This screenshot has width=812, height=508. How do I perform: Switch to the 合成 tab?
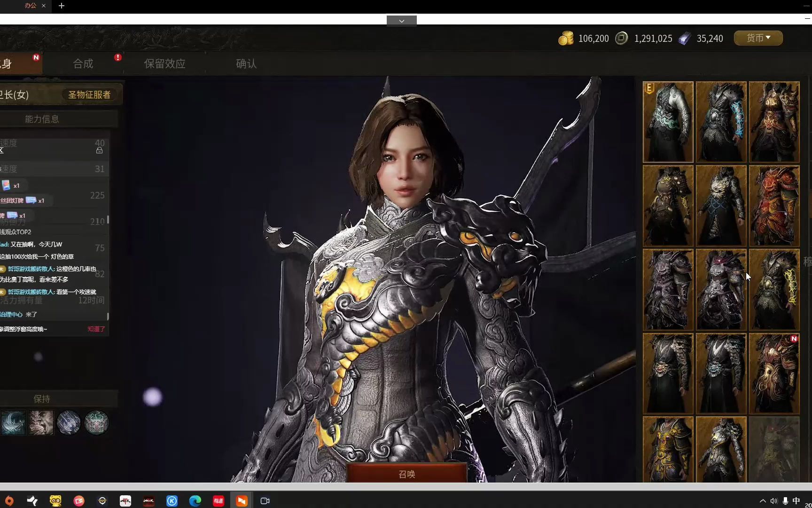[x=83, y=63]
